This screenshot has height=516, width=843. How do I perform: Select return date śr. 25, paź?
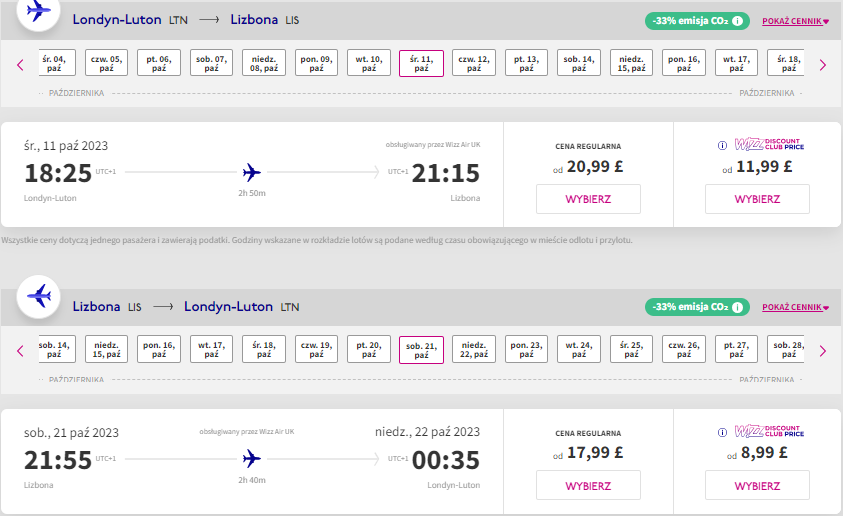click(x=631, y=349)
